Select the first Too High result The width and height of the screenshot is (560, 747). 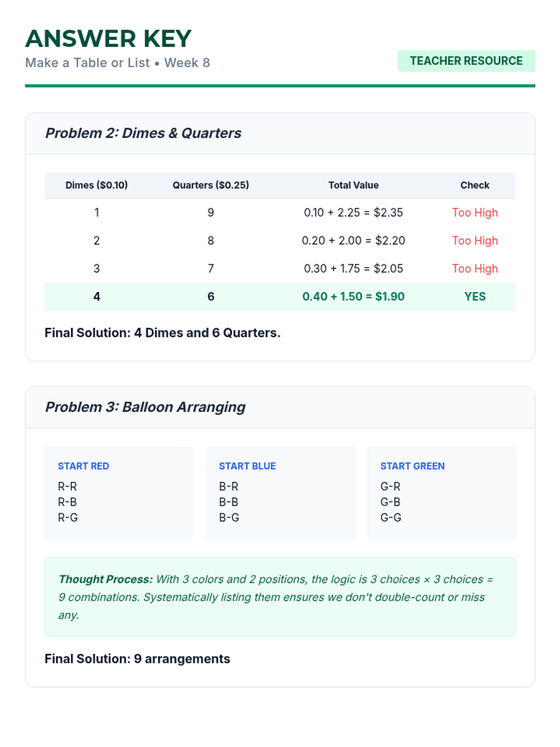pyautogui.click(x=475, y=212)
